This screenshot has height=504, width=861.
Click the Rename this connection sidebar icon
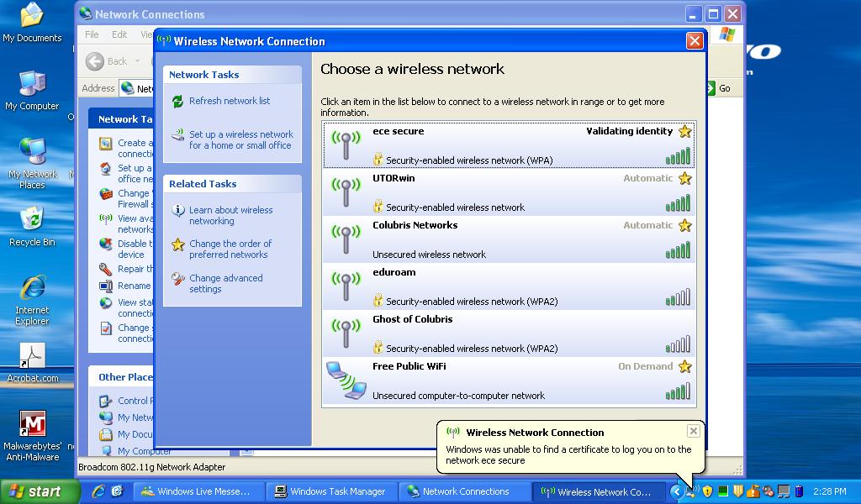[x=105, y=286]
